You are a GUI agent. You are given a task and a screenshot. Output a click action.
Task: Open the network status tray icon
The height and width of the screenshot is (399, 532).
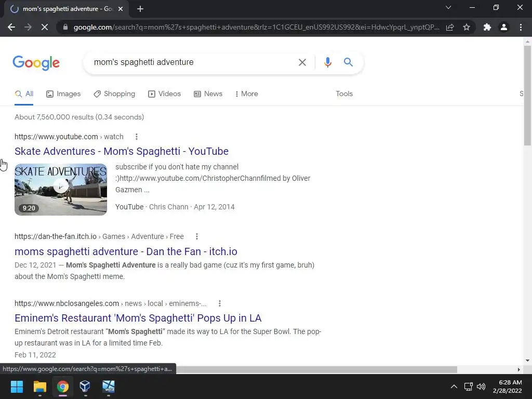coord(468,387)
